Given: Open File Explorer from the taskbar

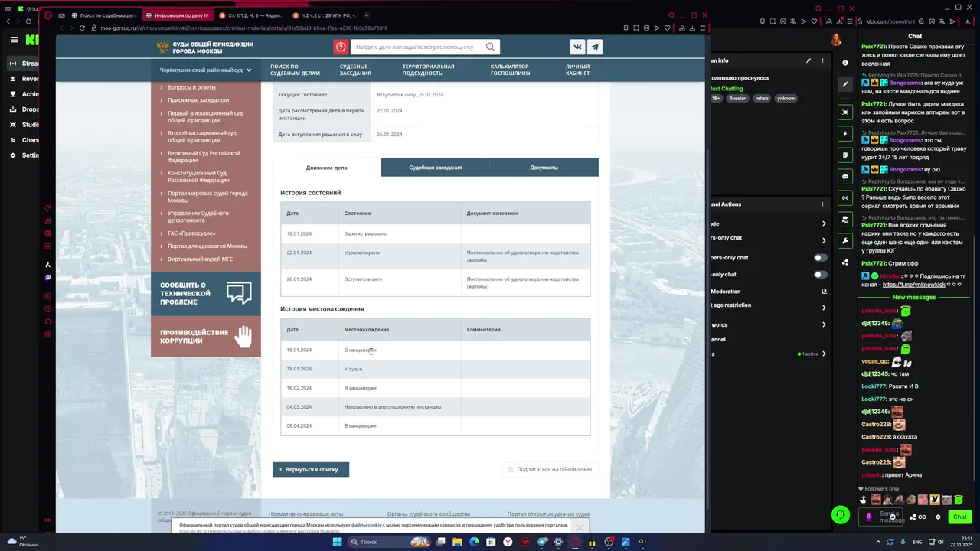Looking at the screenshot, I should pos(457,542).
